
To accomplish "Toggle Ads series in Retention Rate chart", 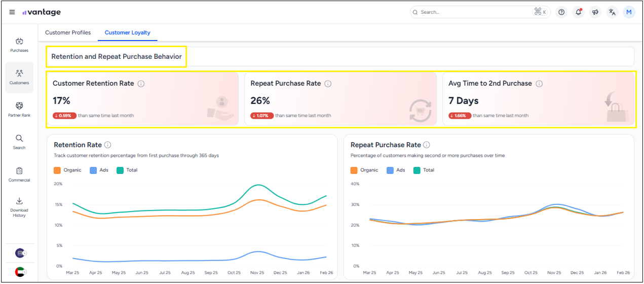I will tap(99, 170).
